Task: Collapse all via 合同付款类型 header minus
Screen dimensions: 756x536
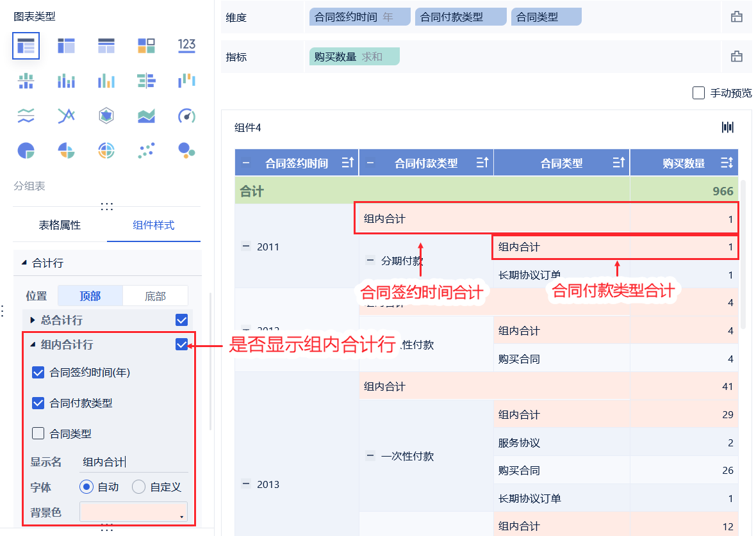Action: (370, 163)
